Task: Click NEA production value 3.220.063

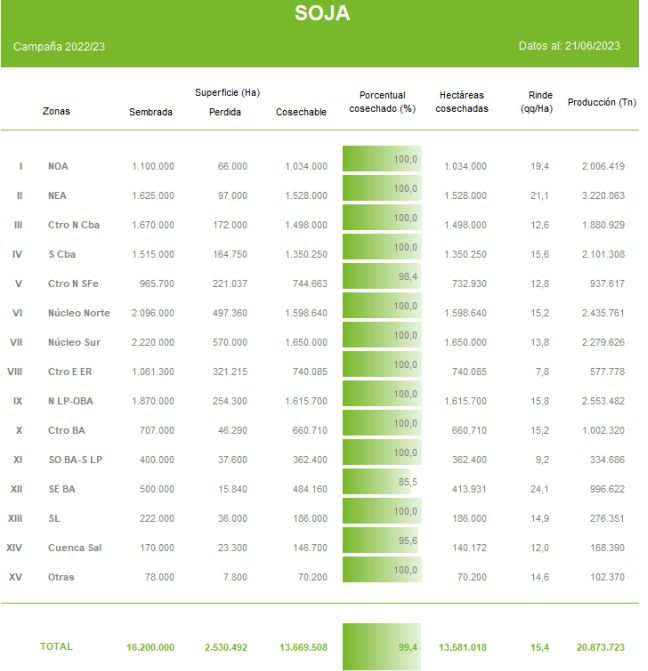Action: 602,196
